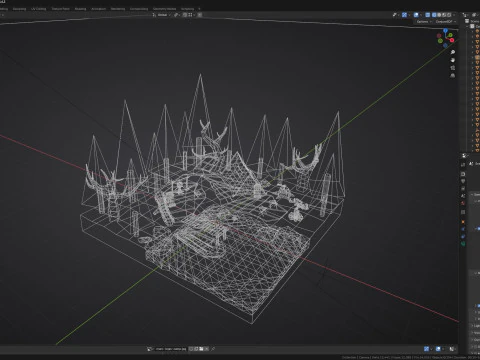Image resolution: width=480 pixels, height=360 pixels.
Task: Toggle perspective/orthographic grid icon
Action: point(453,76)
